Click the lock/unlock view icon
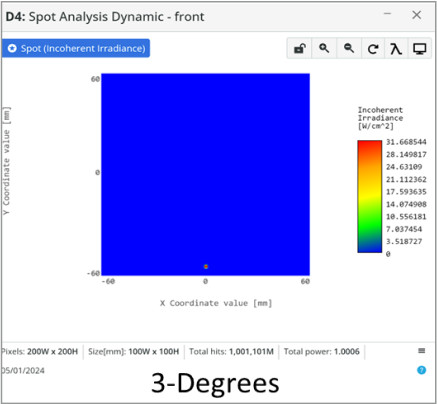437x404 pixels. 300,49
